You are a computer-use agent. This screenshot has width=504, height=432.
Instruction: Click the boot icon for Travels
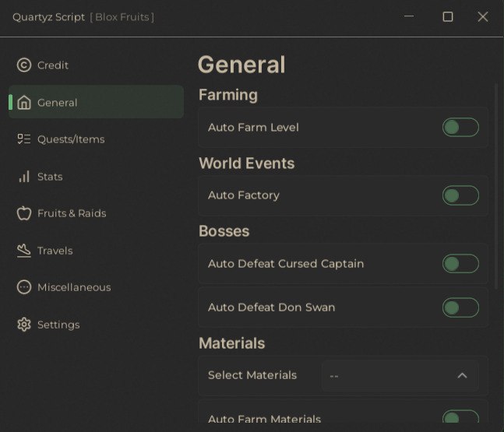pos(24,251)
